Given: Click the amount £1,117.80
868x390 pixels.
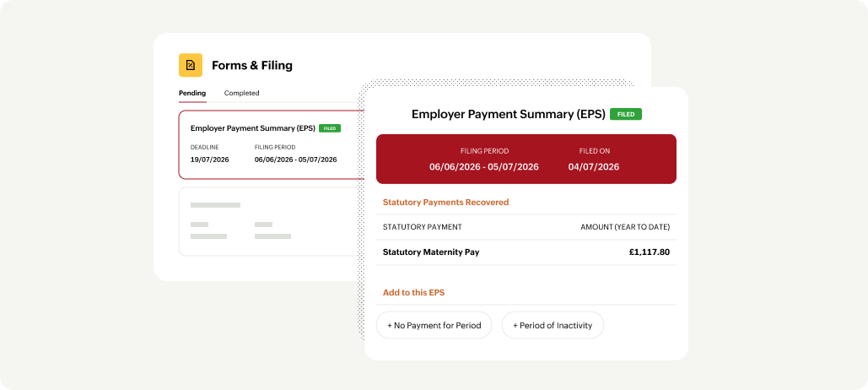Looking at the screenshot, I should [x=650, y=252].
